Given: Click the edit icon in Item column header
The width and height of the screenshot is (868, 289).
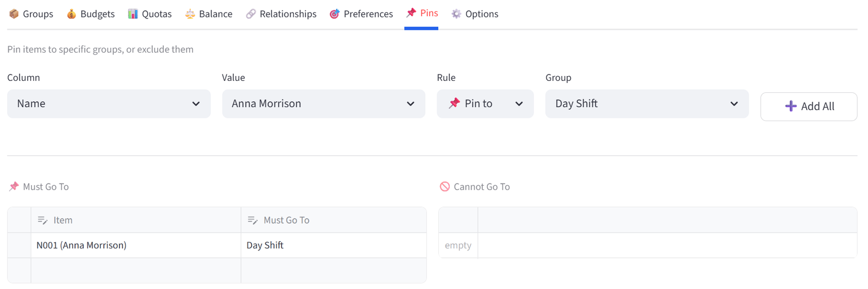Looking at the screenshot, I should (42, 220).
